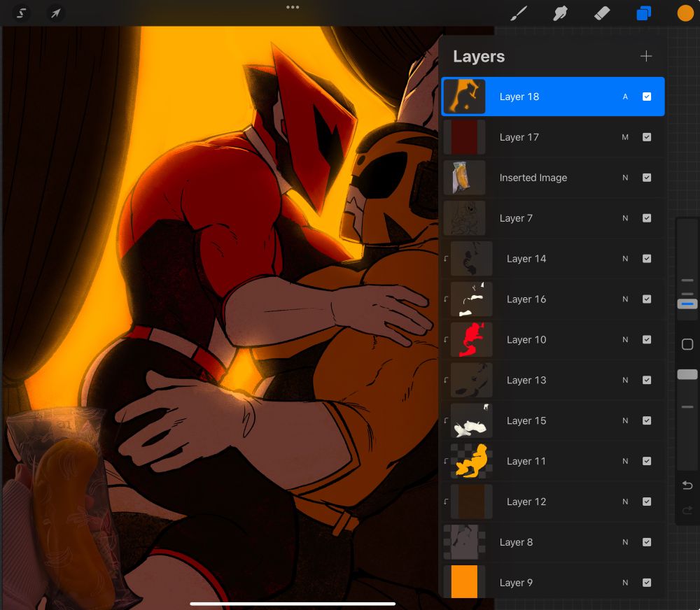Screen dimensions: 700x610
Task: Open the three-dot top menu
Action: point(293,7)
